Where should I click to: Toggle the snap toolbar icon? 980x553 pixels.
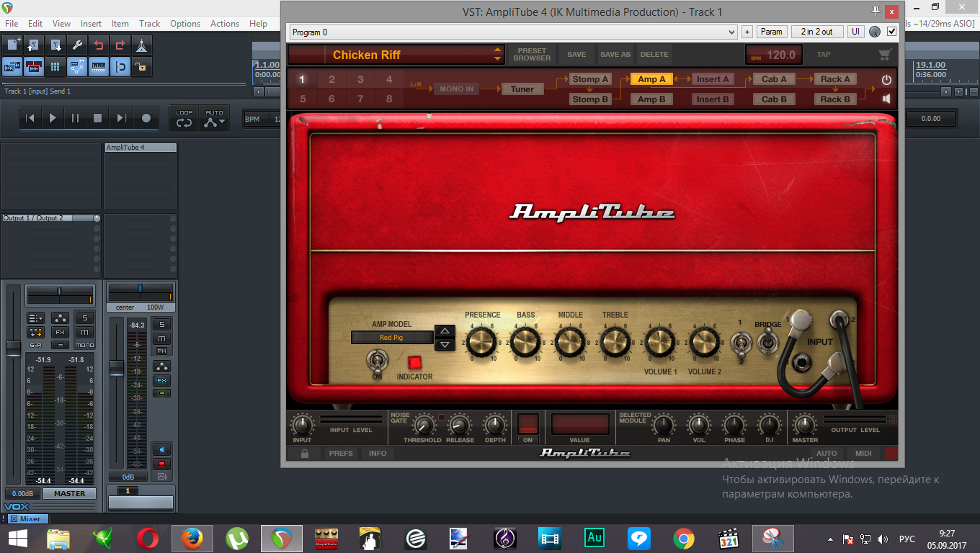coord(120,67)
